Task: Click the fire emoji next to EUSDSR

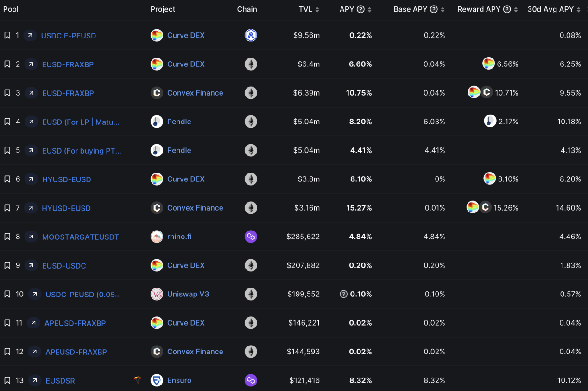Action: 138,380
